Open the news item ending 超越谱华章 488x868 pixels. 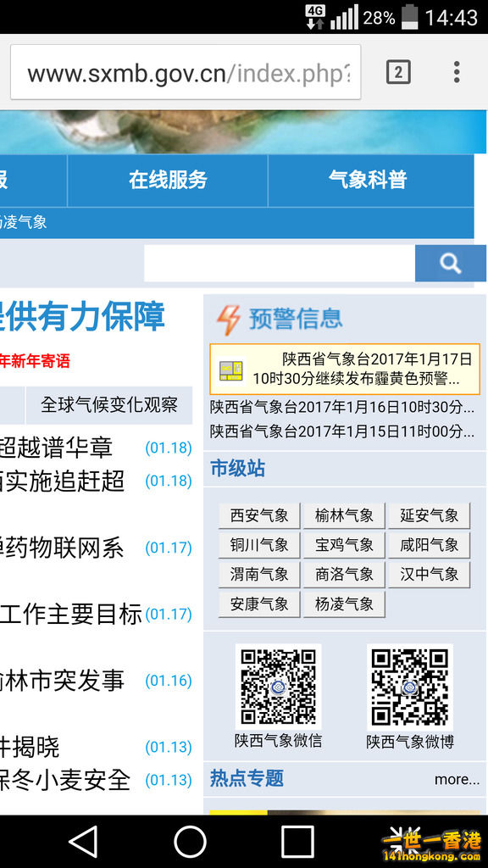click(56, 448)
